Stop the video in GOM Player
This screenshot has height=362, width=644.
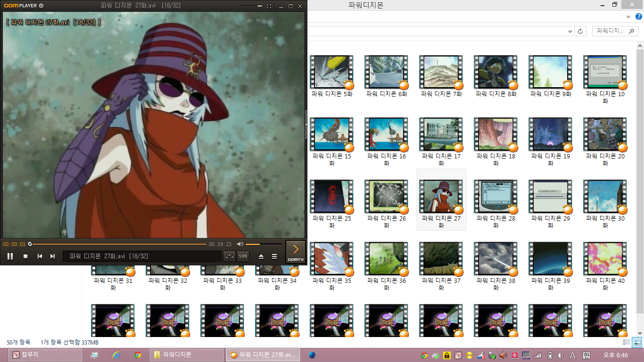(25, 256)
